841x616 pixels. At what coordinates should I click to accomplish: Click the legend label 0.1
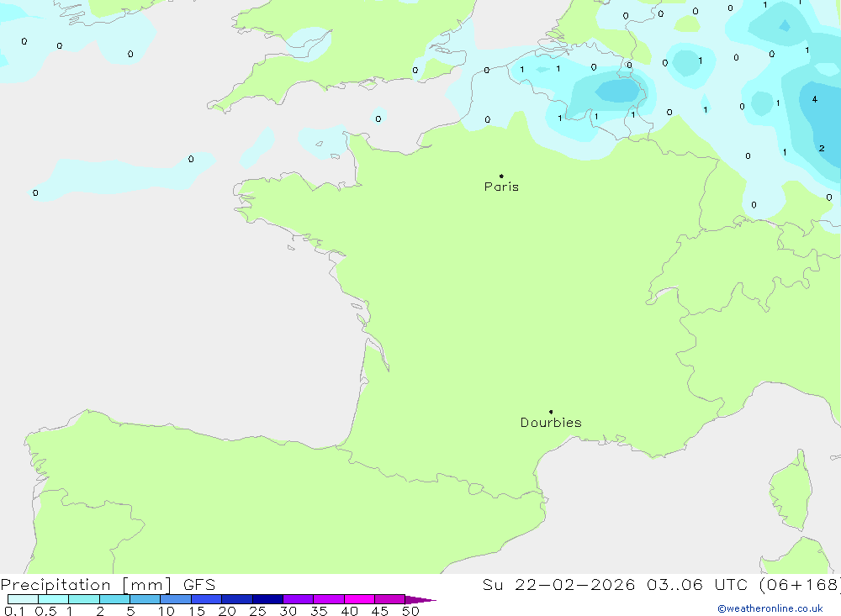(x=14, y=611)
